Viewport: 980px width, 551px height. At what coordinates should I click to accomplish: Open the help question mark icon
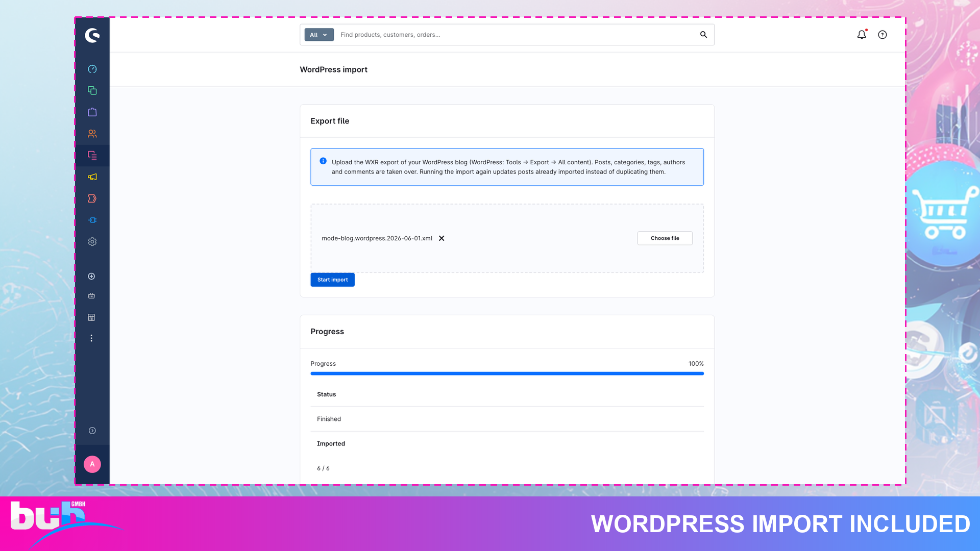tap(883, 35)
